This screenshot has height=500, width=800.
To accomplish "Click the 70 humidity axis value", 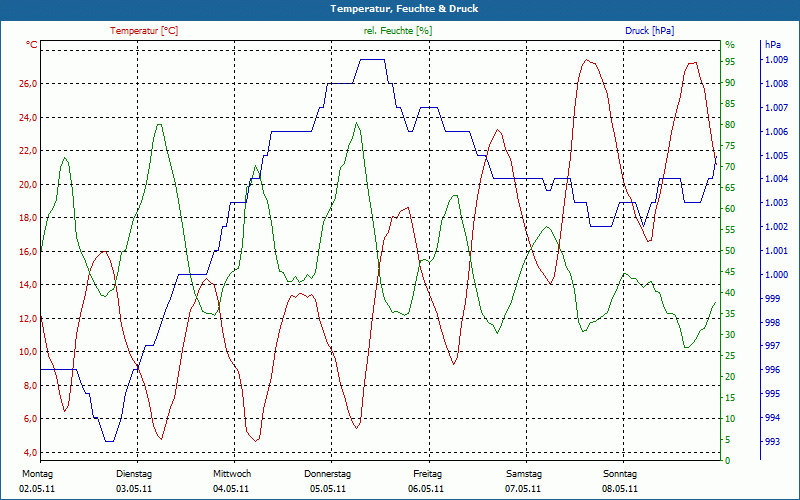I will pos(730,167).
